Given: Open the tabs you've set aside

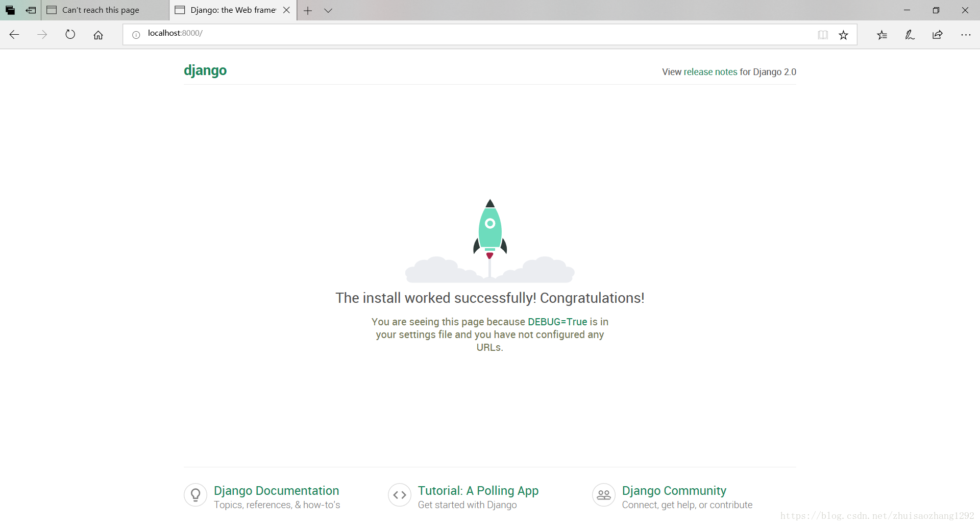Looking at the screenshot, I should 10,10.
